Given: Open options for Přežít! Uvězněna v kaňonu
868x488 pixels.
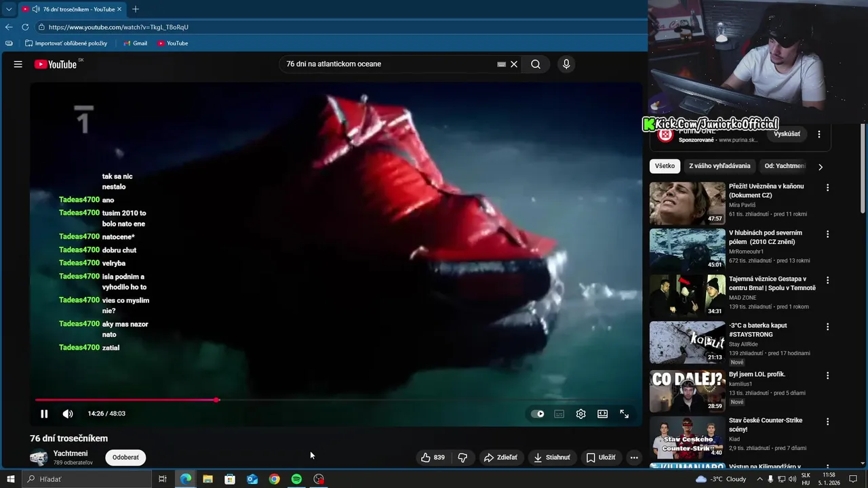Looking at the screenshot, I should (x=827, y=188).
